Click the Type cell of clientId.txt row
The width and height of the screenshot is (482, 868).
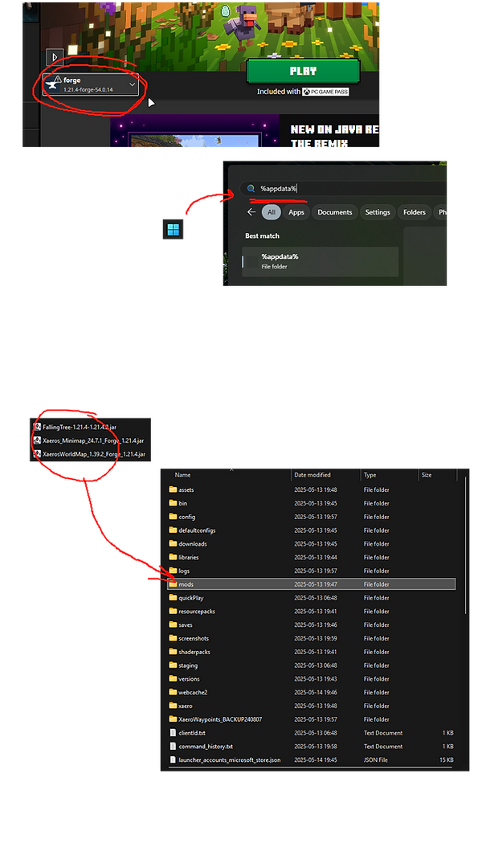(383, 732)
